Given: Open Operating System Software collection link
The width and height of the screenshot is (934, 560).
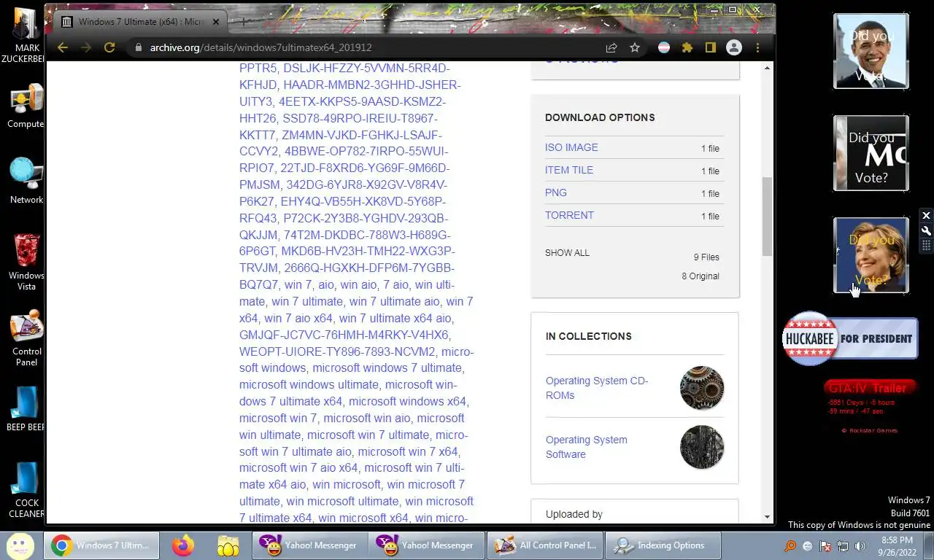Looking at the screenshot, I should tap(587, 447).
